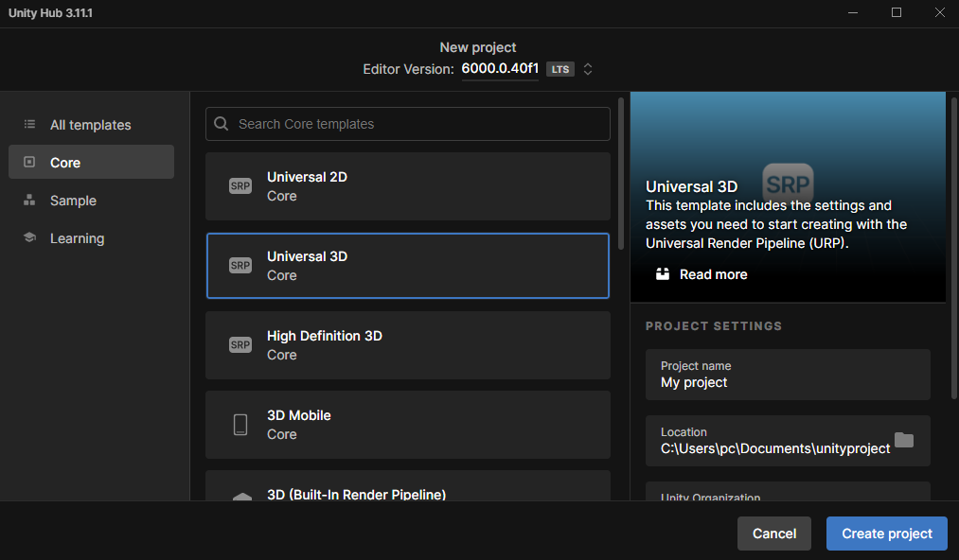Choose the 3D (Built-In Render Pipeline) template

(x=408, y=485)
